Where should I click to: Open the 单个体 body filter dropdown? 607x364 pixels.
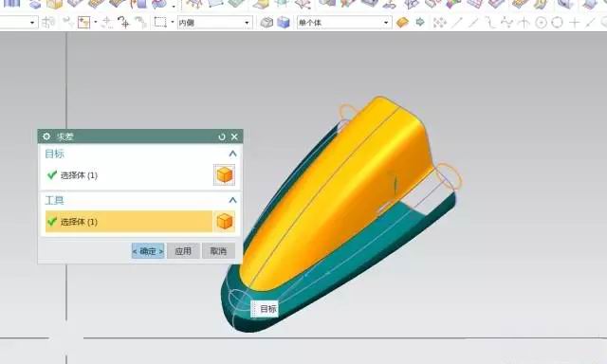[343, 23]
